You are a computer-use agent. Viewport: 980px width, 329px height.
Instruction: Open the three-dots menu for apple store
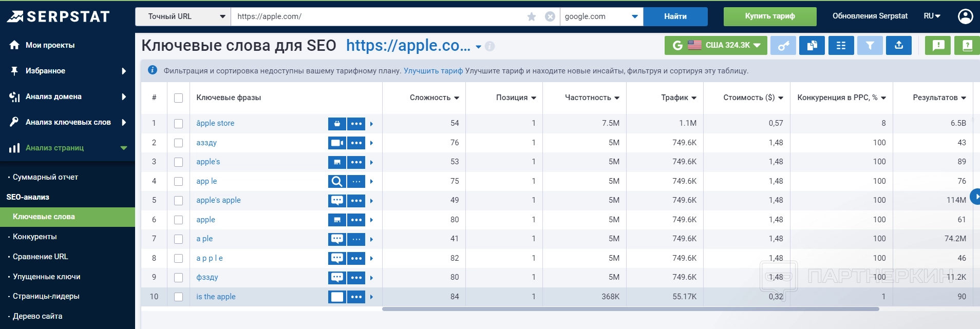(x=356, y=124)
